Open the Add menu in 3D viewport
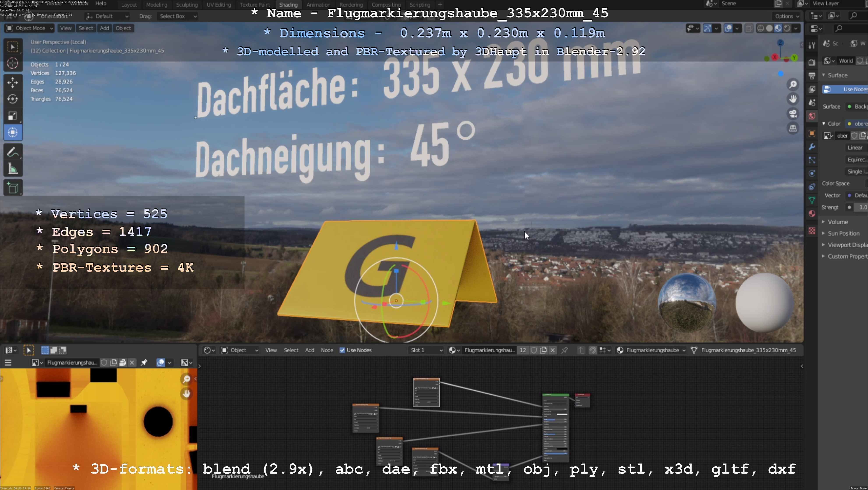 (104, 28)
